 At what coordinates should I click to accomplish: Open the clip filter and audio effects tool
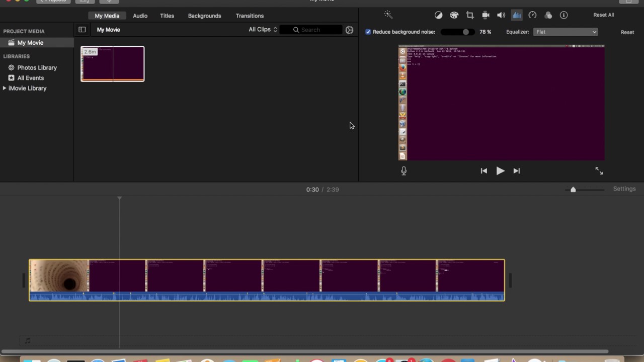click(x=548, y=15)
